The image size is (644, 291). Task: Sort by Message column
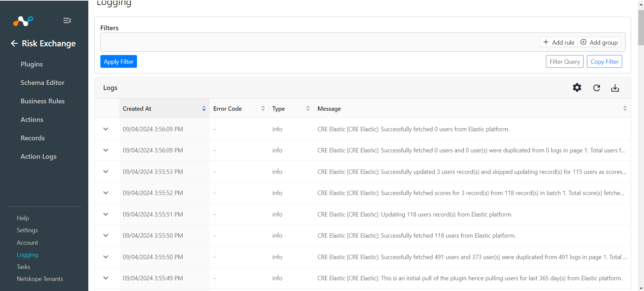[625, 108]
